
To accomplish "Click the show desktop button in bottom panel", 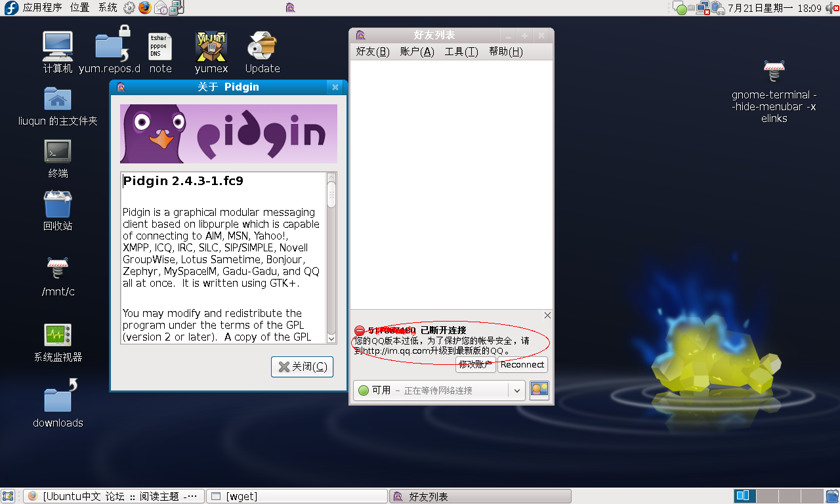I will pos(8,496).
